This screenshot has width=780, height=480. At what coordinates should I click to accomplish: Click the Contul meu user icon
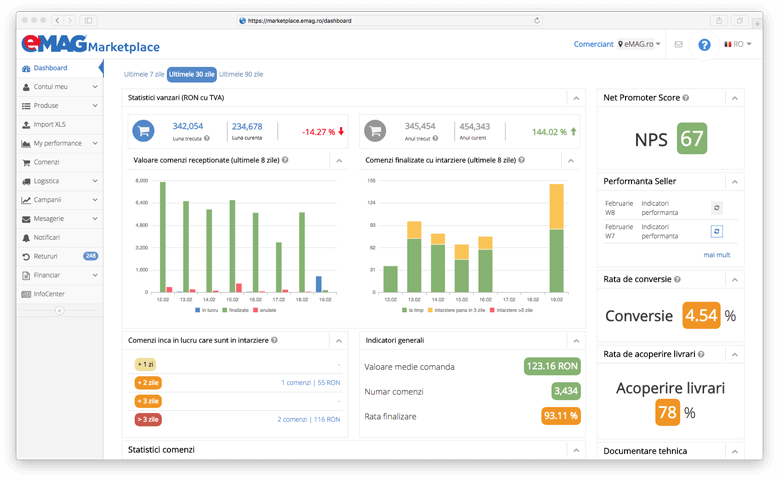[26, 87]
